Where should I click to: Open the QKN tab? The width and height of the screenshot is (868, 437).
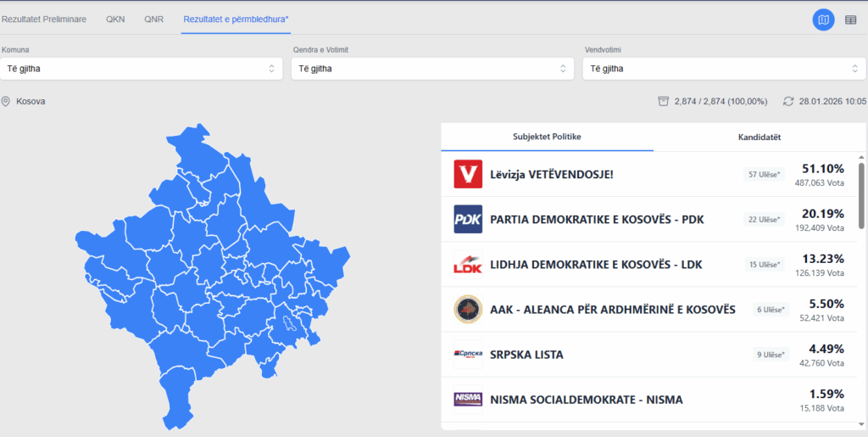pos(115,19)
